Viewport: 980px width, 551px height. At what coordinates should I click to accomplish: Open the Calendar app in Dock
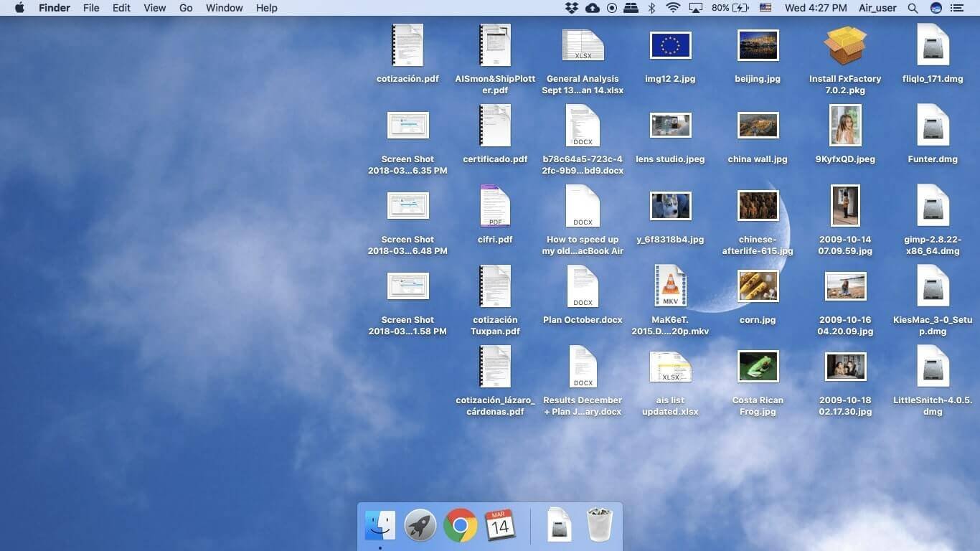point(500,526)
